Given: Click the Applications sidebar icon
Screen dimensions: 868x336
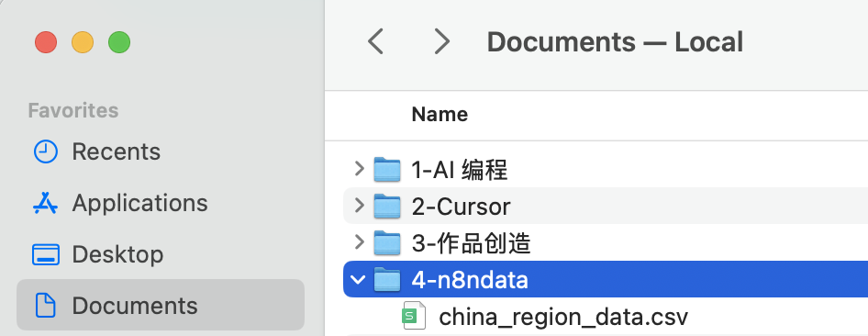Looking at the screenshot, I should pyautogui.click(x=45, y=203).
